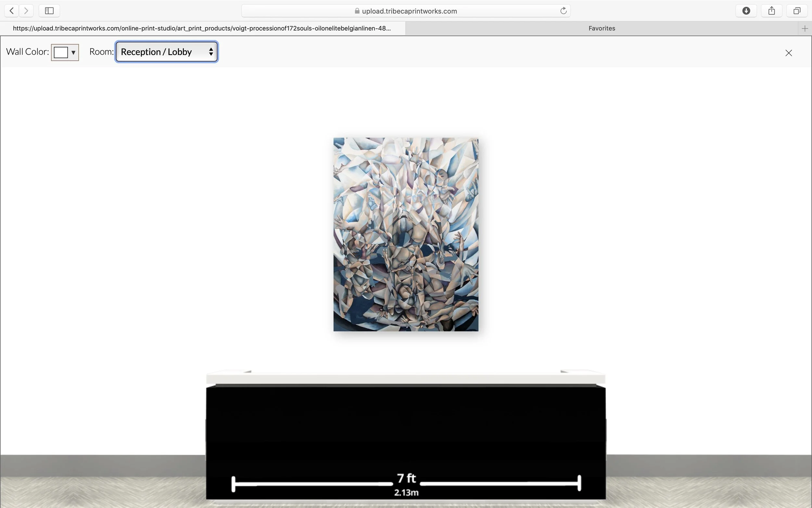
Task: Click the artwork painting on the wall
Action: coord(405,234)
